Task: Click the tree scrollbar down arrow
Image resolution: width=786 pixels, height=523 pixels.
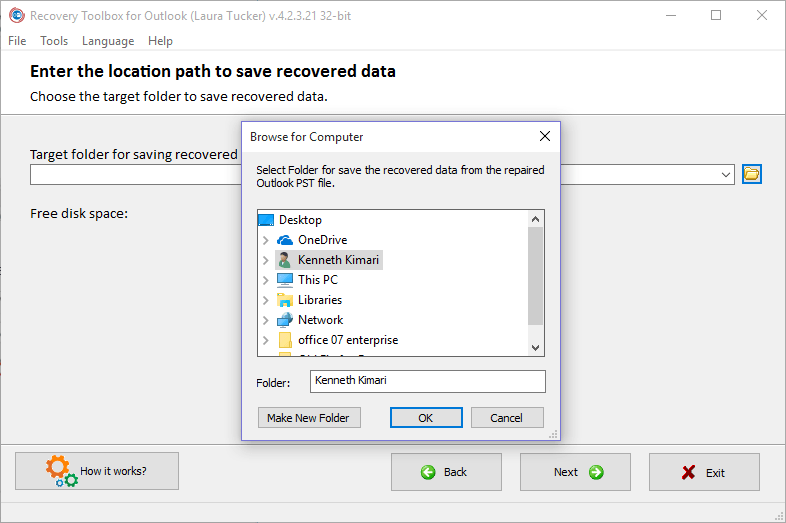Action: tap(535, 347)
